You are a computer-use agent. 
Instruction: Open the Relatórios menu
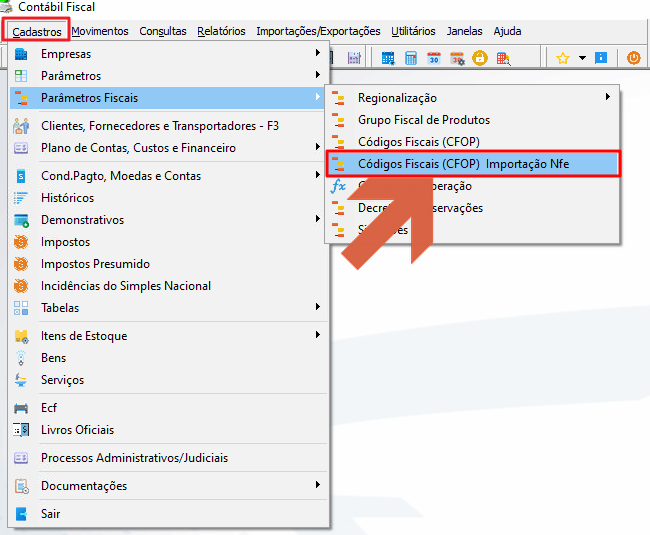coord(221,31)
